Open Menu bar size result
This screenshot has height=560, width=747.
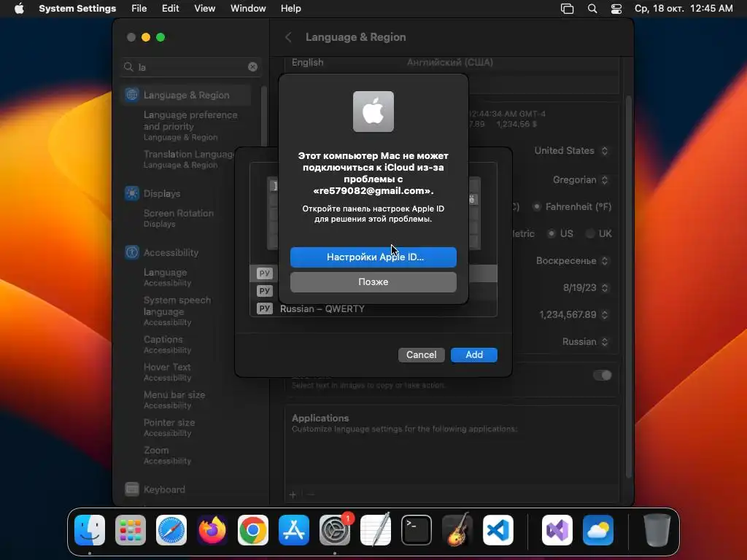pyautogui.click(x=174, y=400)
